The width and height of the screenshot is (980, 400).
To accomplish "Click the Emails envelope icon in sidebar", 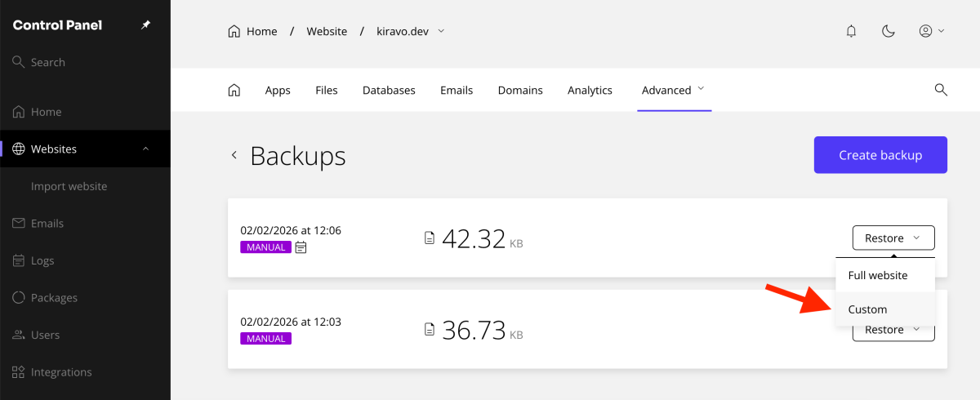I will coord(19,224).
